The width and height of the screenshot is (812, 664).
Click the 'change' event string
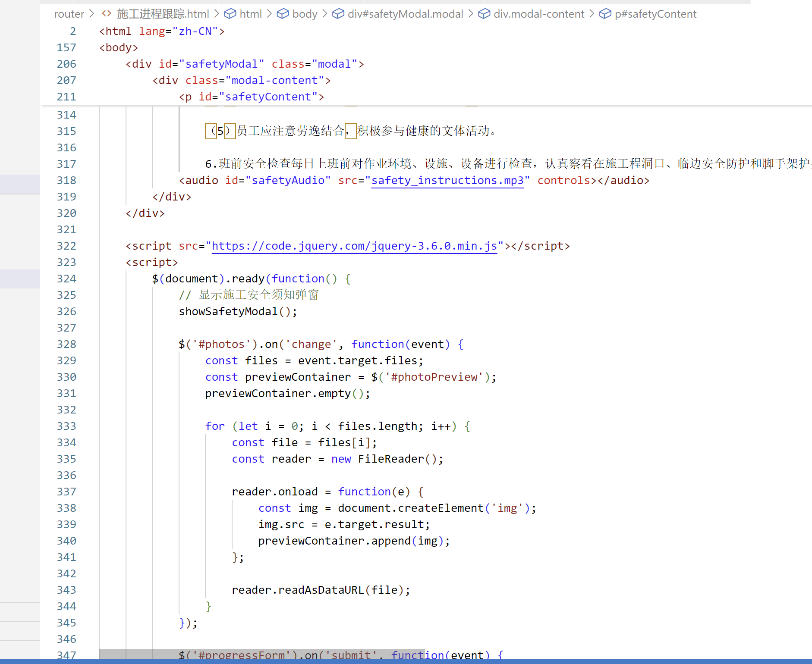(x=311, y=344)
